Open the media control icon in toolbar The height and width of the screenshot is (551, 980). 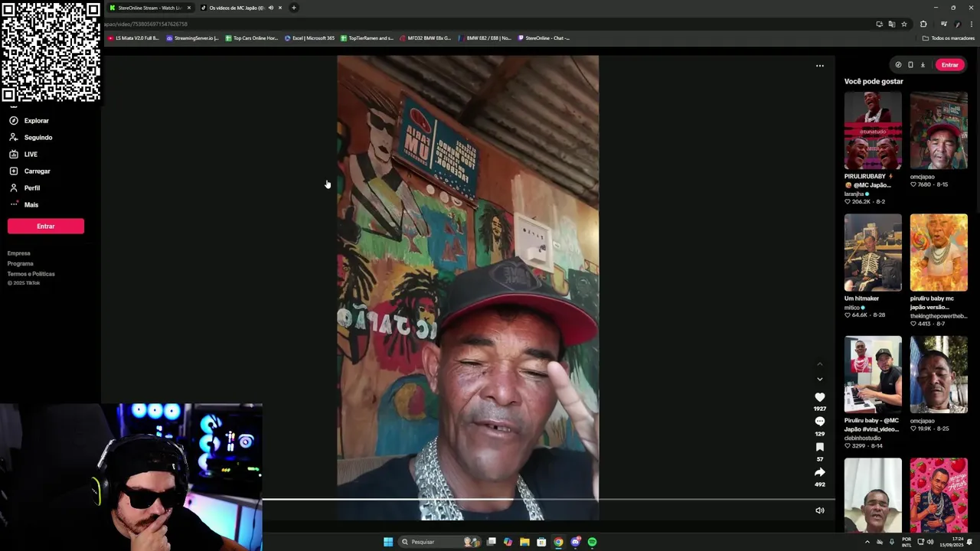(x=943, y=24)
